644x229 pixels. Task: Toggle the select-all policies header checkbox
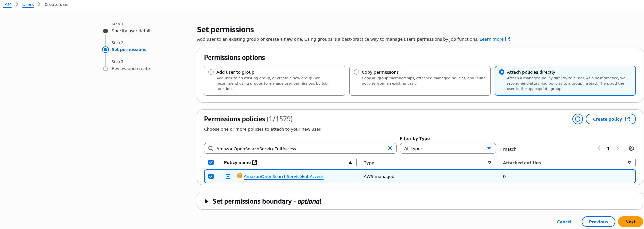(x=211, y=162)
